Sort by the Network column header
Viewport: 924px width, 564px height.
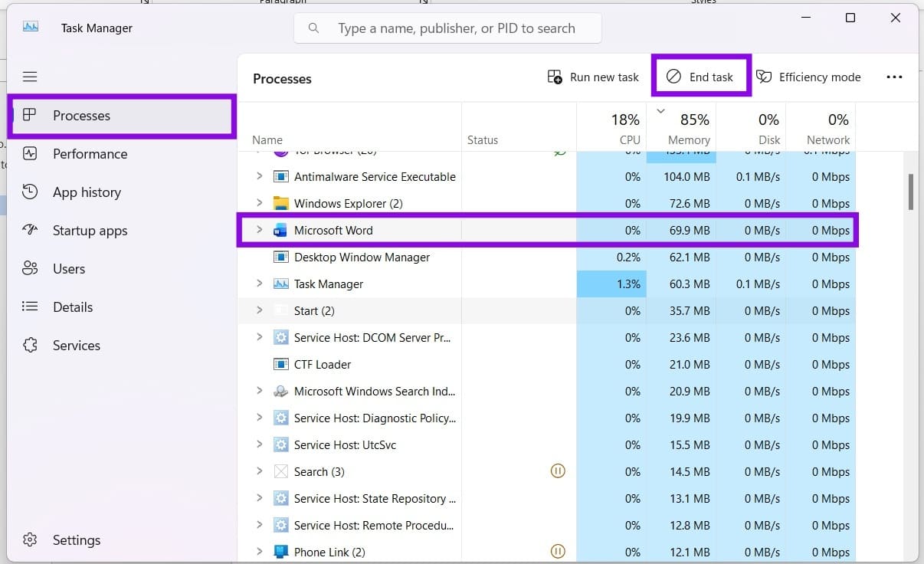coord(821,127)
